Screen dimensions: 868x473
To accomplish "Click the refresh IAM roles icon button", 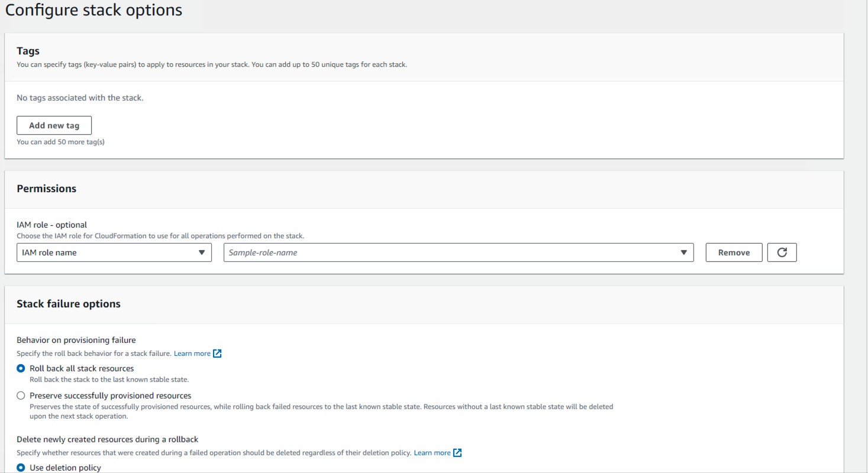I will (x=782, y=252).
